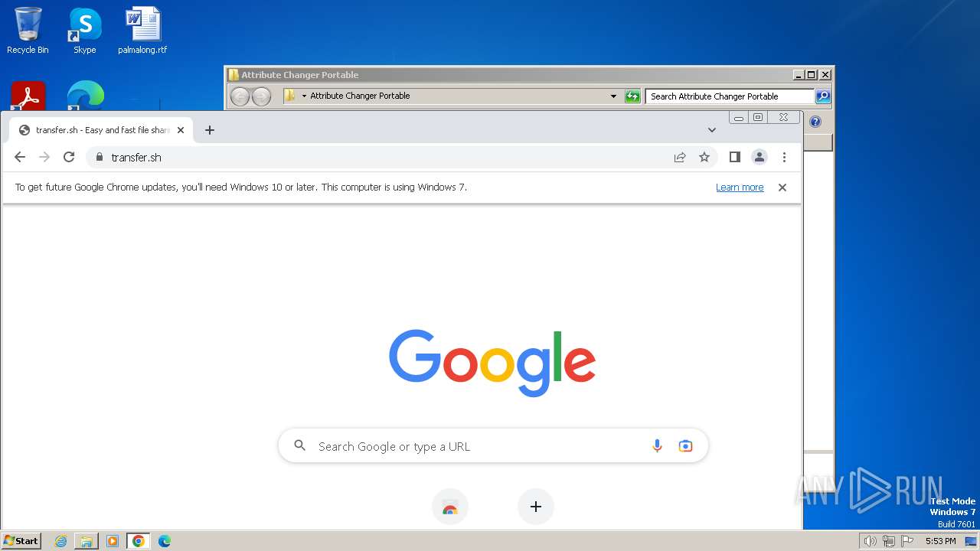Expand the tab search chevron

coord(712,130)
